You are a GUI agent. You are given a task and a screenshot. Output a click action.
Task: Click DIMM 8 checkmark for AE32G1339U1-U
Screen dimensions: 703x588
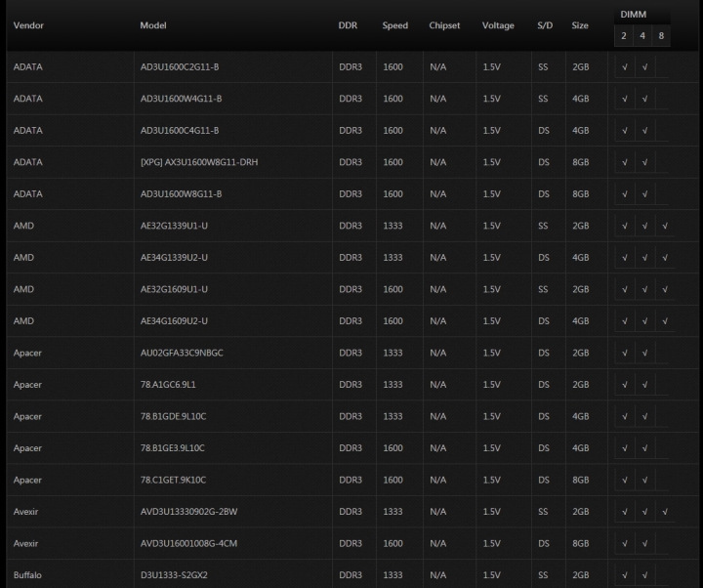coord(665,226)
